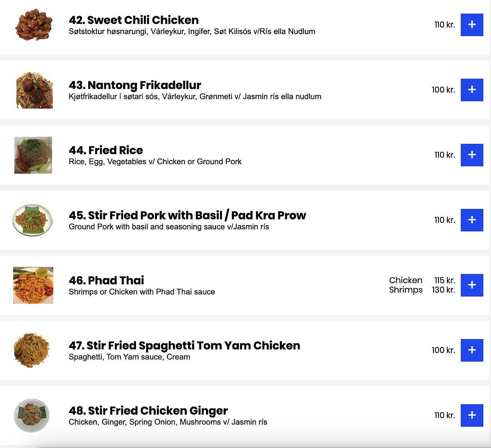491x448 pixels.
Task: Open the Phad Thai photo
Action: (33, 285)
